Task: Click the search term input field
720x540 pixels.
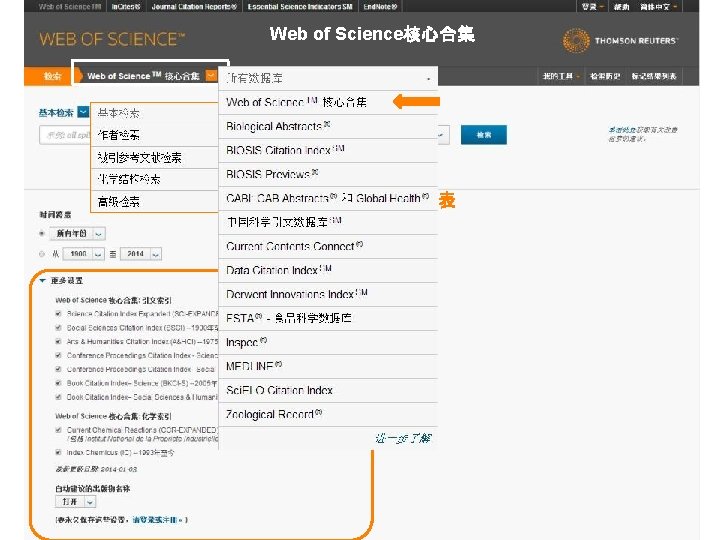Action: (x=65, y=135)
